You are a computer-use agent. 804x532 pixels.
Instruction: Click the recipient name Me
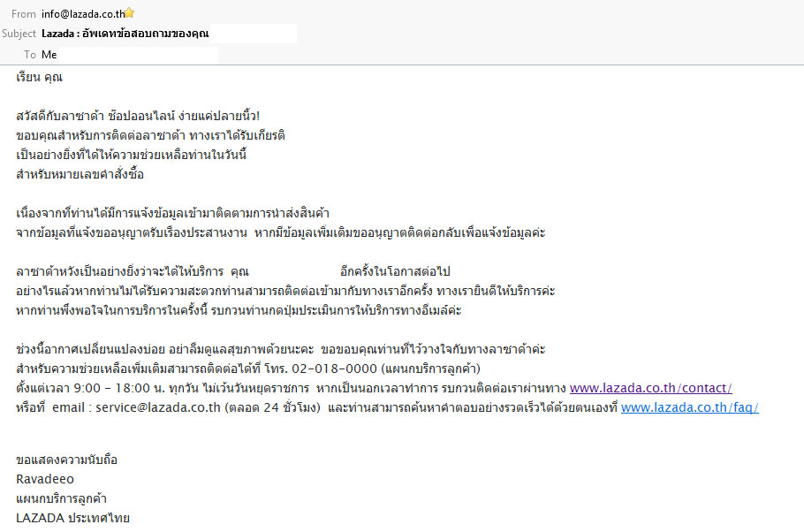coord(49,55)
